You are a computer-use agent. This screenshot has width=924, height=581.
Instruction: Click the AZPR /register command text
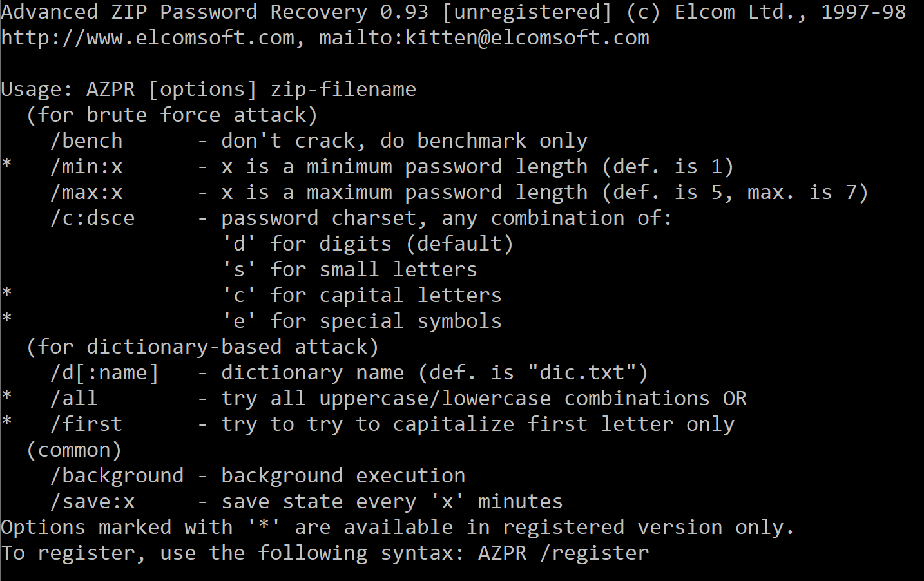click(563, 553)
